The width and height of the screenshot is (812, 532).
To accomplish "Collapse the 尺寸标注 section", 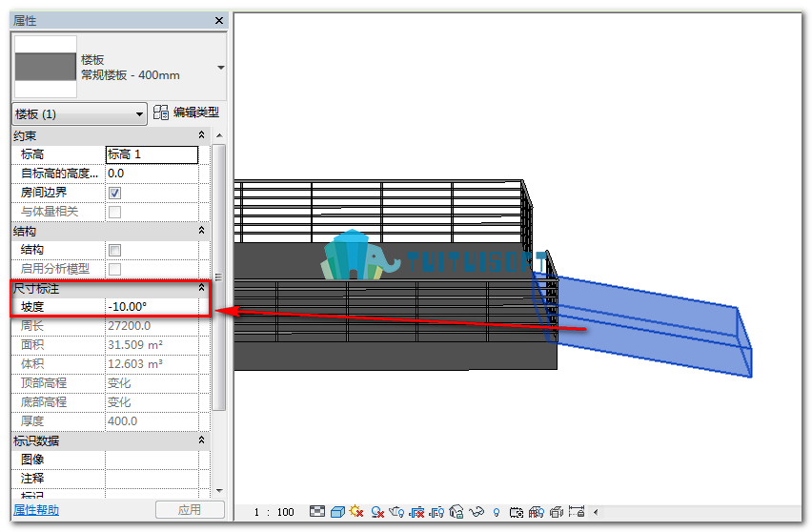I will click(x=201, y=288).
